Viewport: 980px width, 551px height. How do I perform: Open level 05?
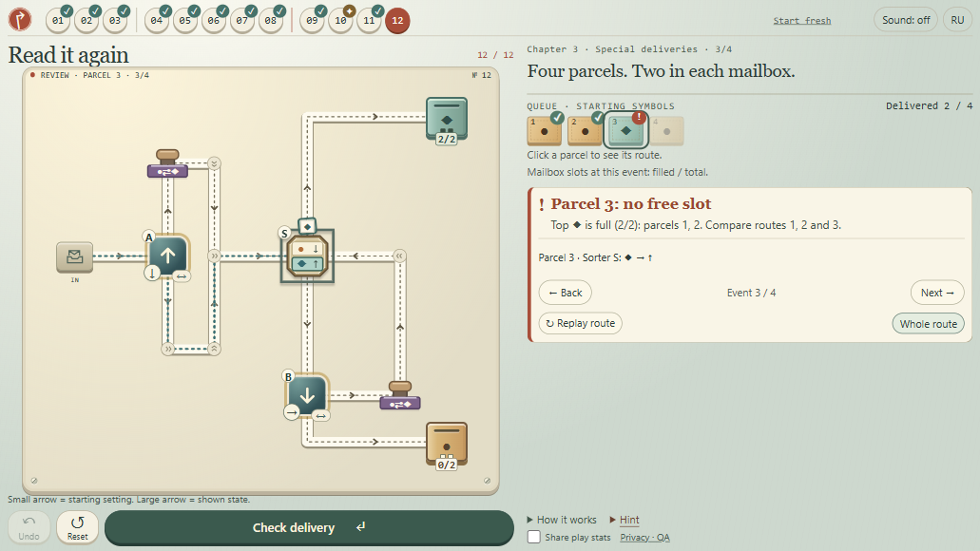[185, 21]
